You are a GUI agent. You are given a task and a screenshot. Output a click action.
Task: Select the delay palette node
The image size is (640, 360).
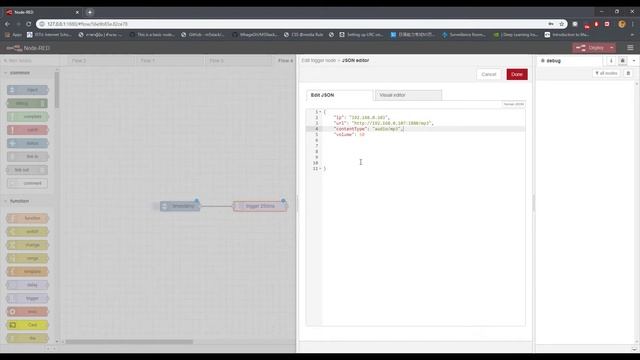(28, 285)
